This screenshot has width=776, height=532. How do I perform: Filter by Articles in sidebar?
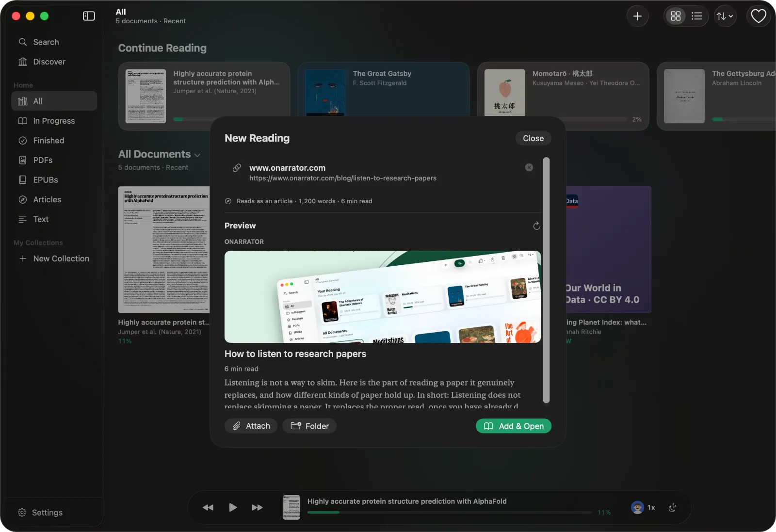pos(54,199)
